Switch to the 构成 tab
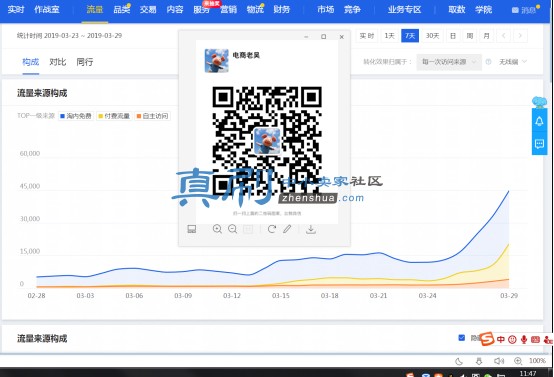Image resolution: width=554 pixels, height=377 pixels. [x=30, y=62]
